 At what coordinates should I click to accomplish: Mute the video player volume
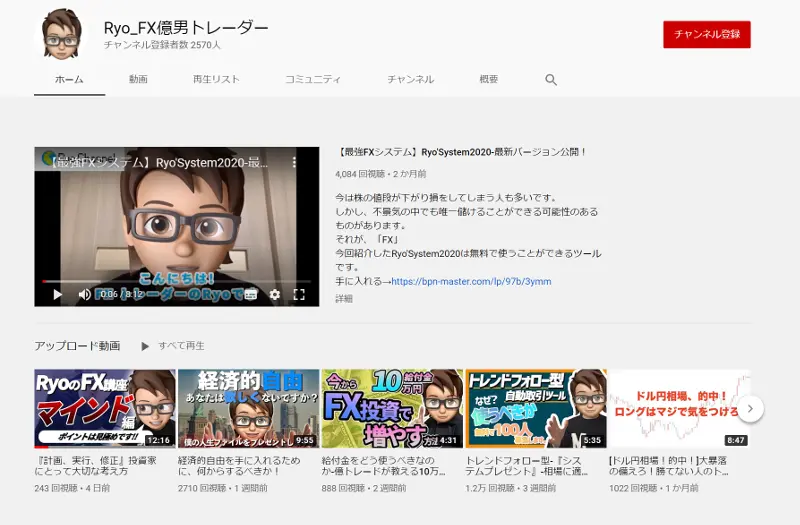click(83, 294)
